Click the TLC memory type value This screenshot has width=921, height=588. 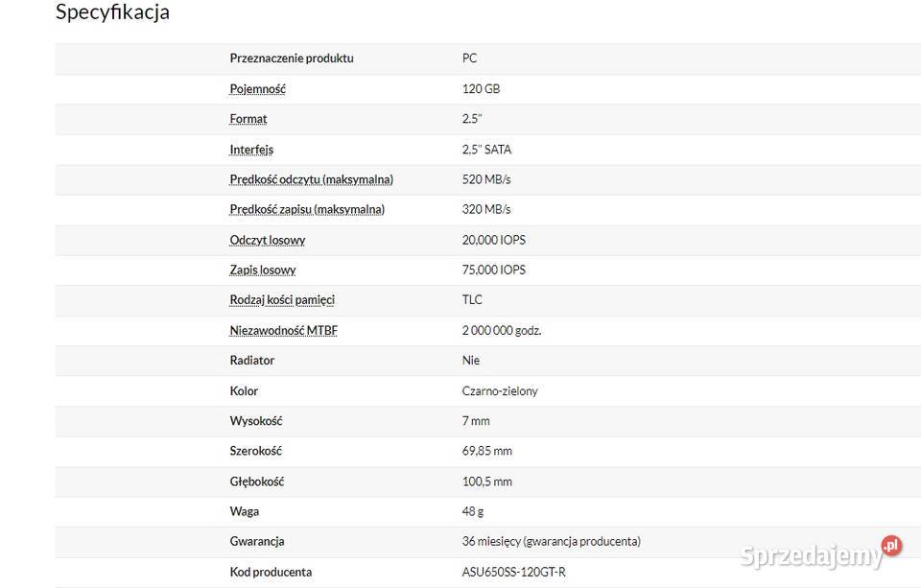coord(472,299)
